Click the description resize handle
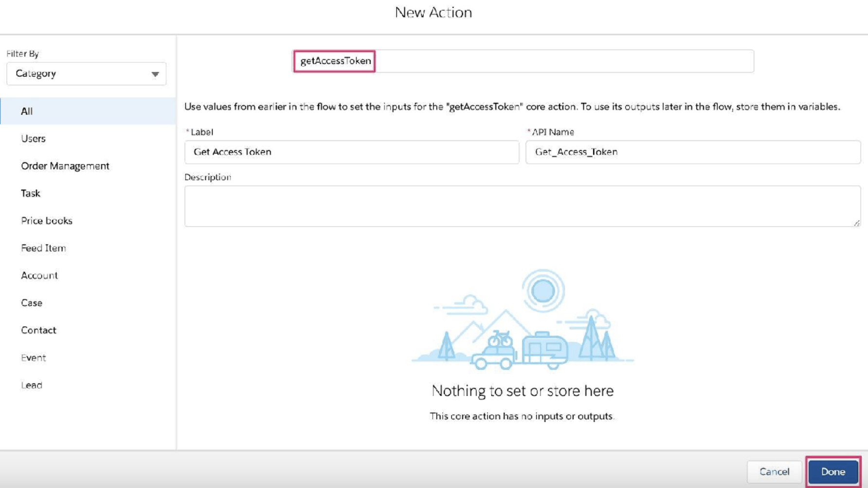This screenshot has width=868, height=488. (x=856, y=223)
